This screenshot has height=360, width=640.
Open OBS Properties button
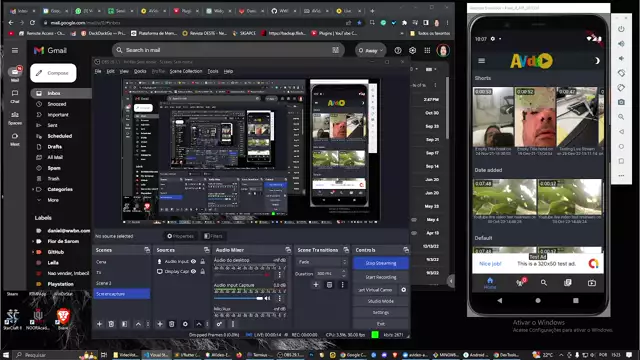point(180,236)
